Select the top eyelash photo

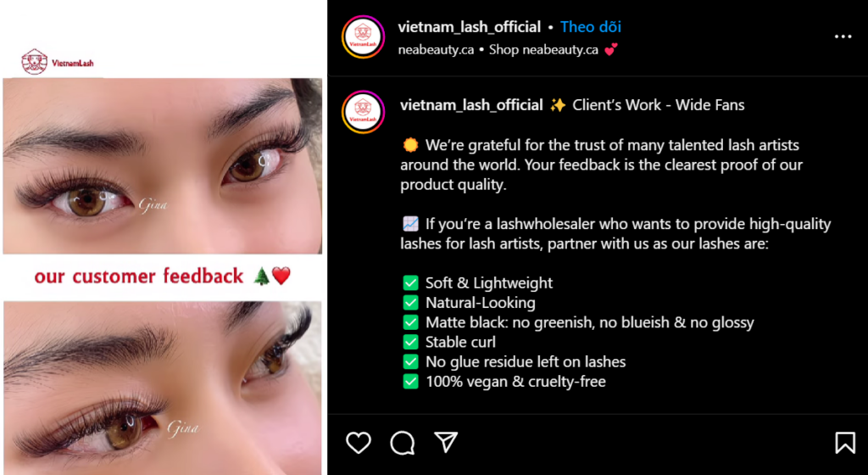[x=163, y=166]
